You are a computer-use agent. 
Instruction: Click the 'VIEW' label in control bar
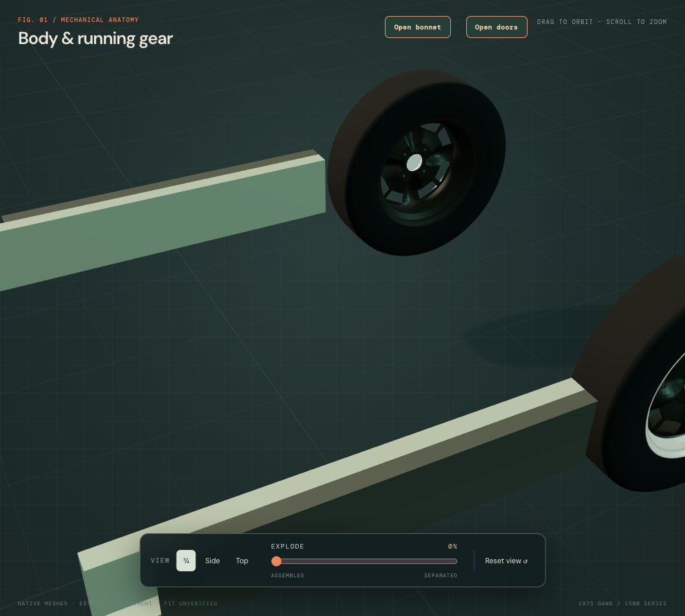coord(160,561)
